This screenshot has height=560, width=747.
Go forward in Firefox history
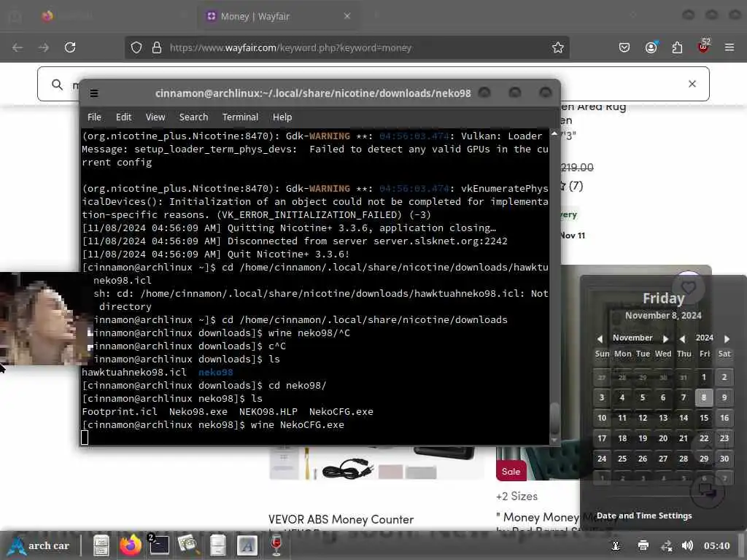point(43,47)
